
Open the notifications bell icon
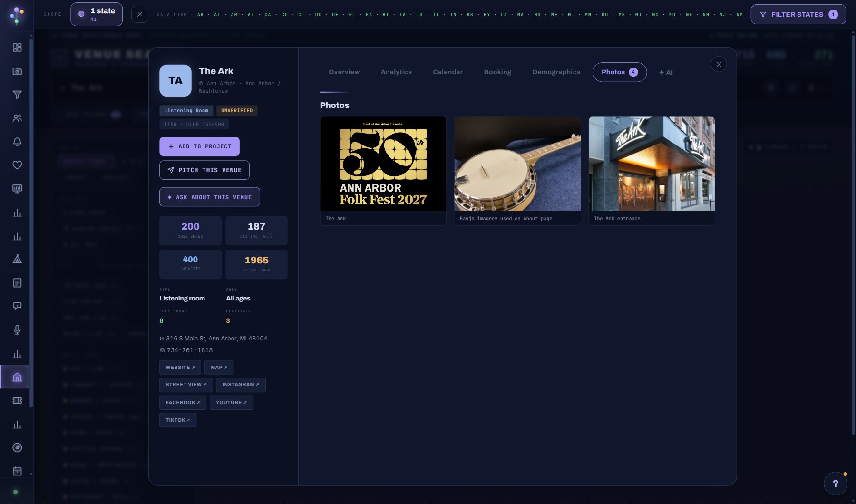click(17, 142)
